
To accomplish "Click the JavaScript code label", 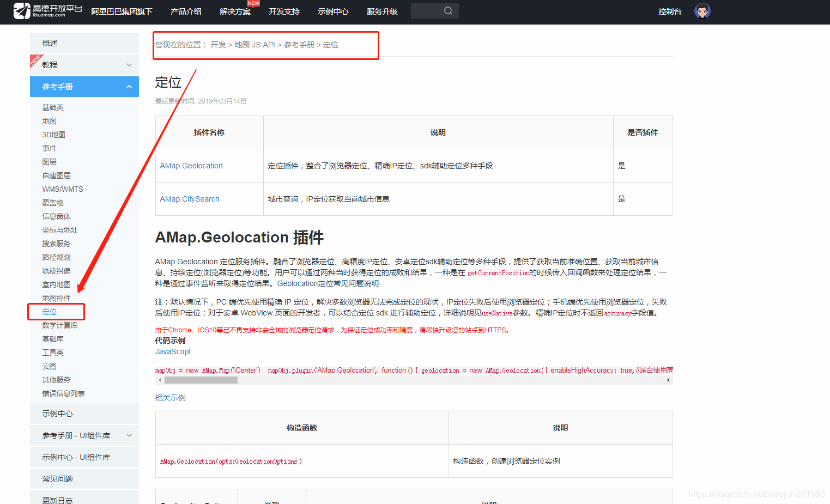I will pos(173,351).
